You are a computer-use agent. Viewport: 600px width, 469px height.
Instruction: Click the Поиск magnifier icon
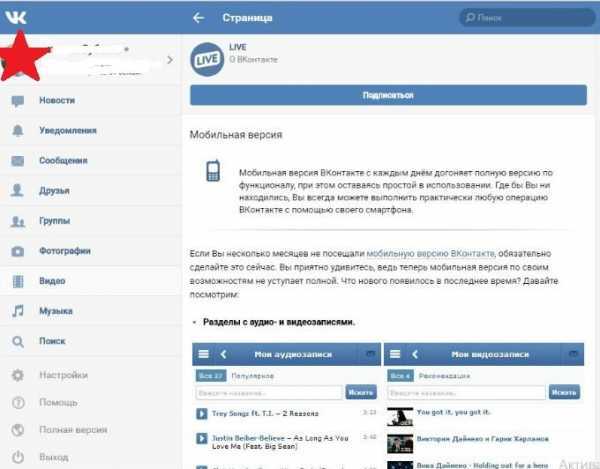click(18, 341)
